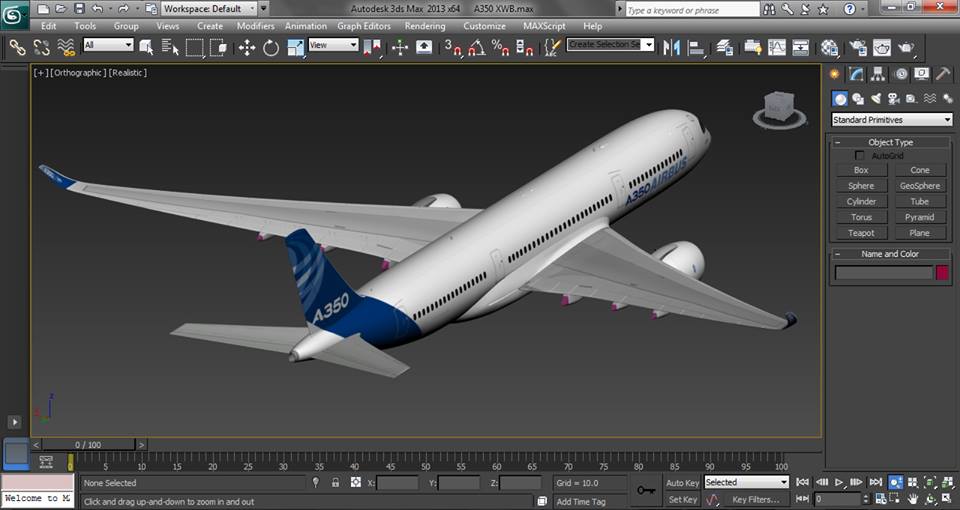Toggle Percent Snap
Viewport: 960px width, 510px height.
point(500,47)
